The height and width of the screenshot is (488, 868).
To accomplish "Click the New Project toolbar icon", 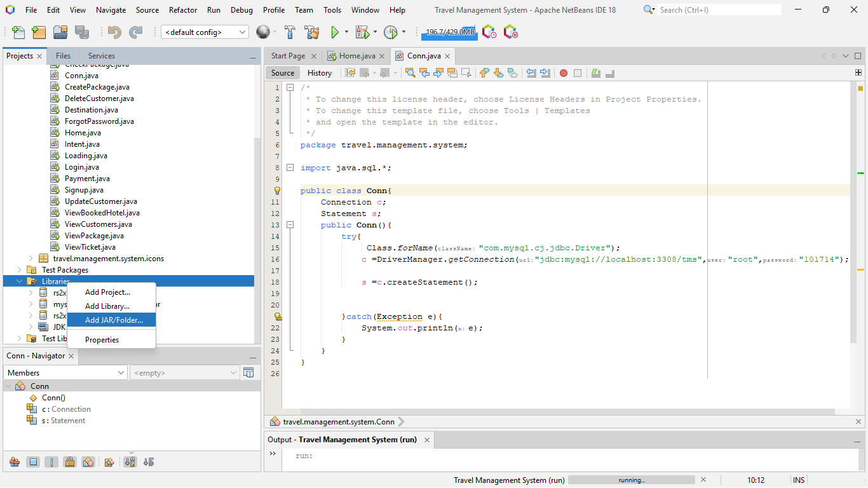I will pos(39,32).
